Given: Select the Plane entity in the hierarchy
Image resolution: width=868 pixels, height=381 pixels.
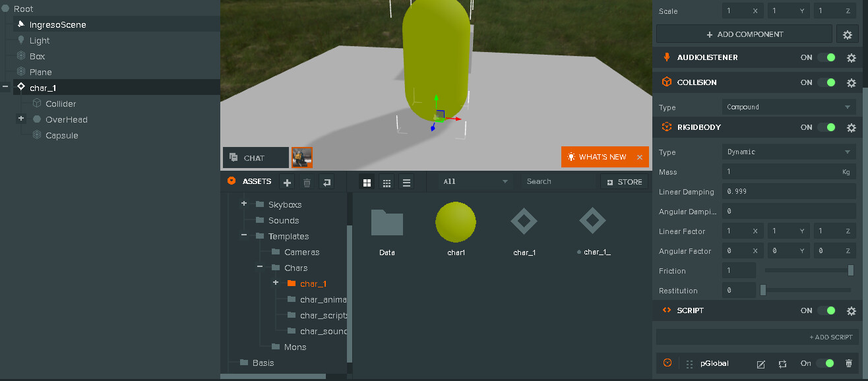Looking at the screenshot, I should pyautogui.click(x=41, y=73).
